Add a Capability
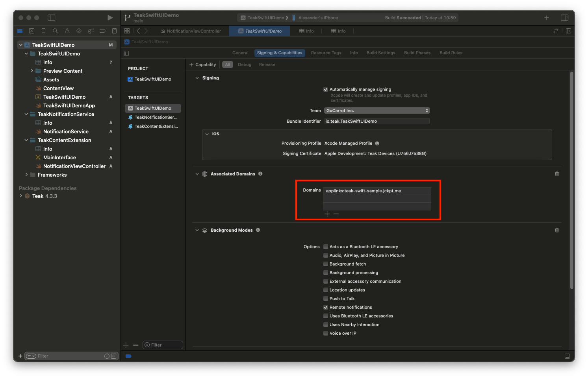 tap(202, 65)
